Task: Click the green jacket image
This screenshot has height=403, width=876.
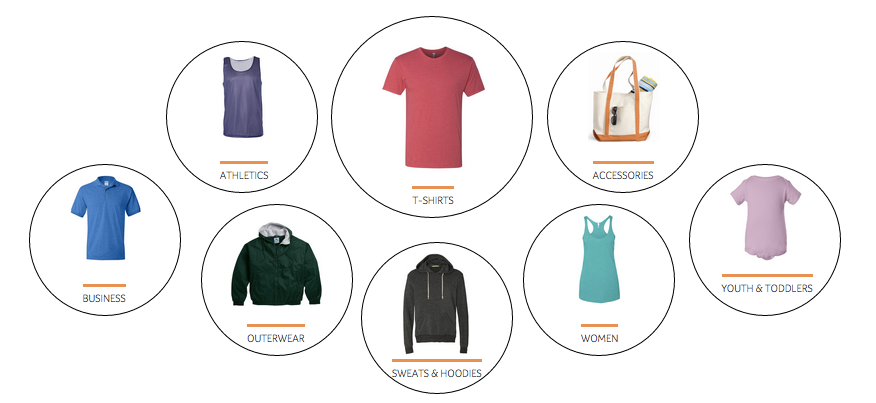Action: 277,264
